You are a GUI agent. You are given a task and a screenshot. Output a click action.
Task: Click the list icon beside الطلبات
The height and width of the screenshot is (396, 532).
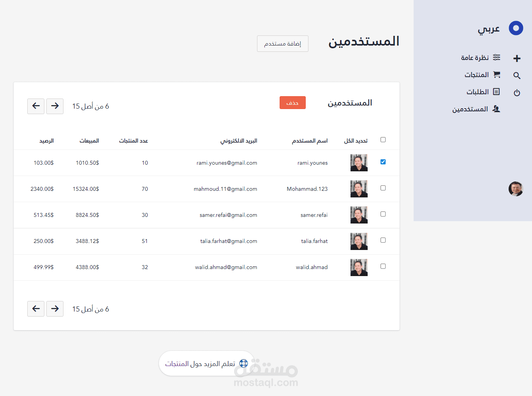coord(497,92)
